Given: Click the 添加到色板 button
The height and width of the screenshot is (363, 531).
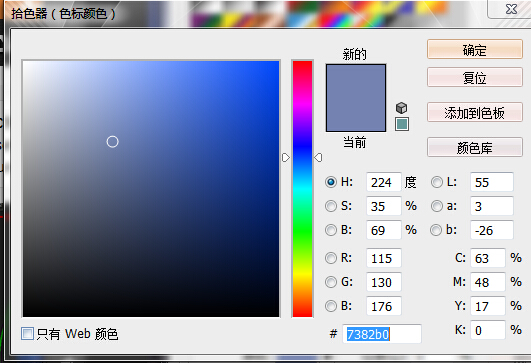Looking at the screenshot, I should (475, 112).
